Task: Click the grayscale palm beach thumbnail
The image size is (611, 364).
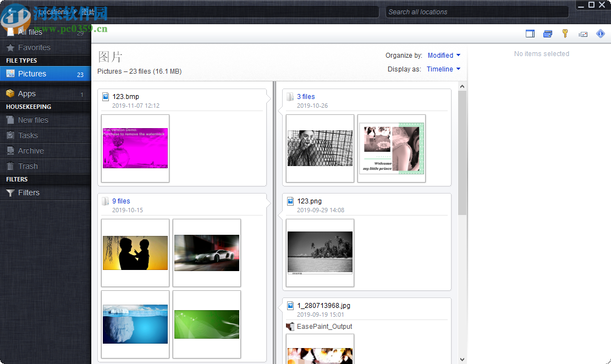Action: pyautogui.click(x=320, y=253)
